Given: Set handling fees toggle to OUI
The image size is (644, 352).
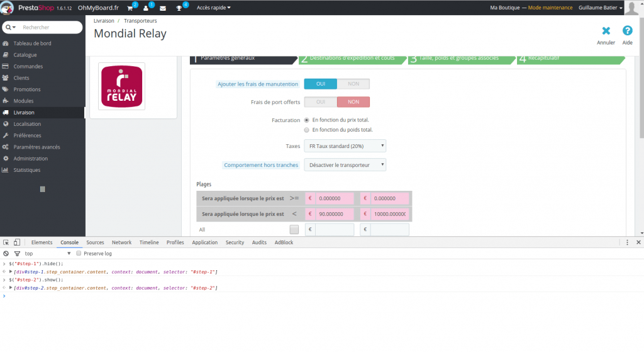Looking at the screenshot, I should pyautogui.click(x=320, y=84).
